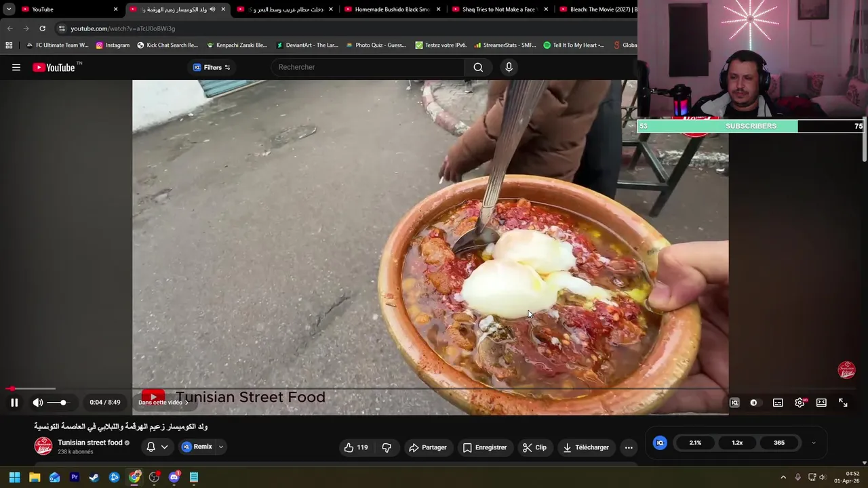
Task: Open the channel notification bell
Action: [x=151, y=447]
